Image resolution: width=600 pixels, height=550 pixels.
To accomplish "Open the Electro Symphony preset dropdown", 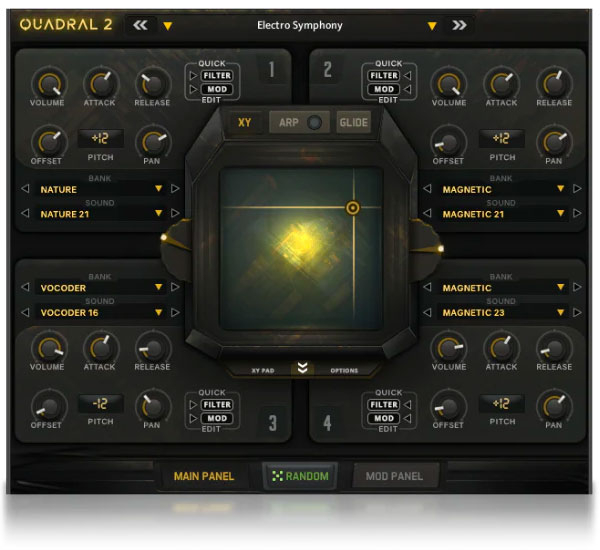I will 432,25.
